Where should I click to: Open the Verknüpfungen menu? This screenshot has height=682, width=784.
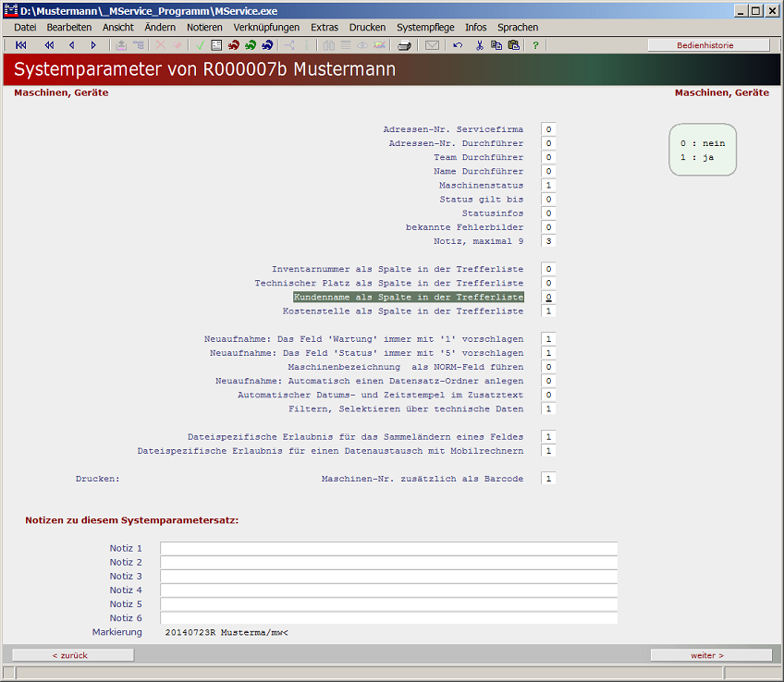[268, 27]
